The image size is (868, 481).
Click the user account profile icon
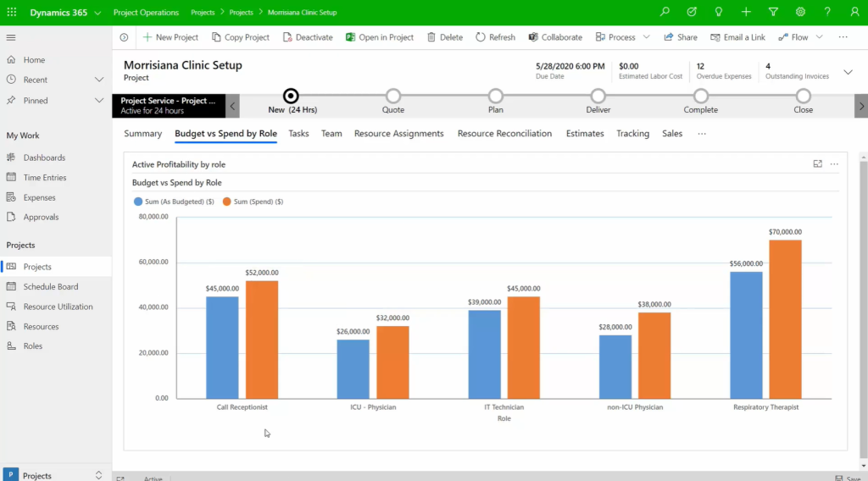854,13
